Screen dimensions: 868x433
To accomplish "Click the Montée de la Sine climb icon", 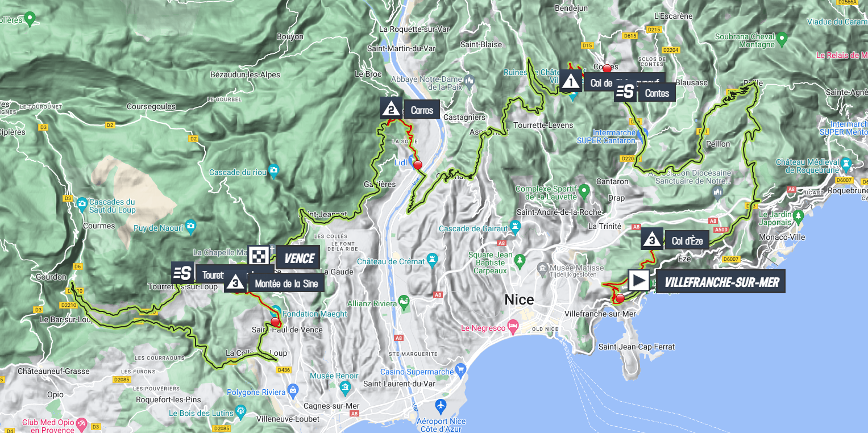I will tap(235, 282).
